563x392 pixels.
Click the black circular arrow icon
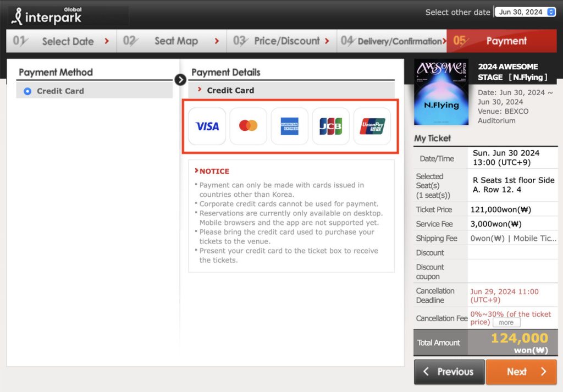point(180,80)
